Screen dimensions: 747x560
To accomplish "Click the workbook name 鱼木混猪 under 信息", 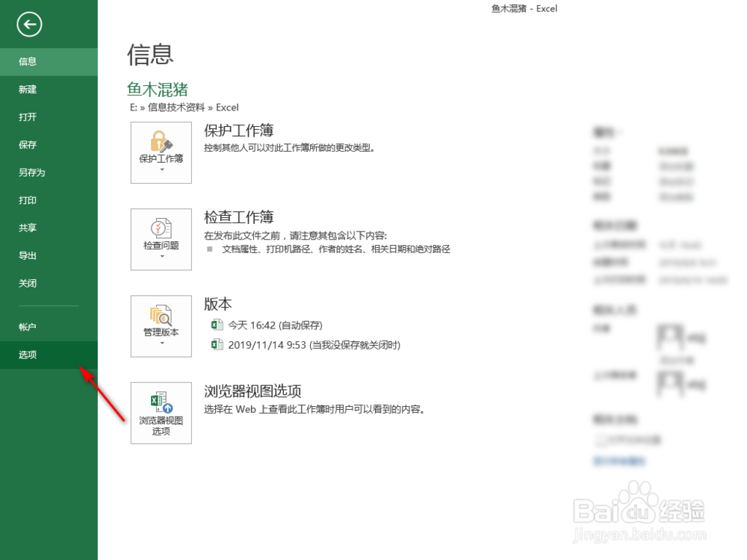I will coord(157,90).
